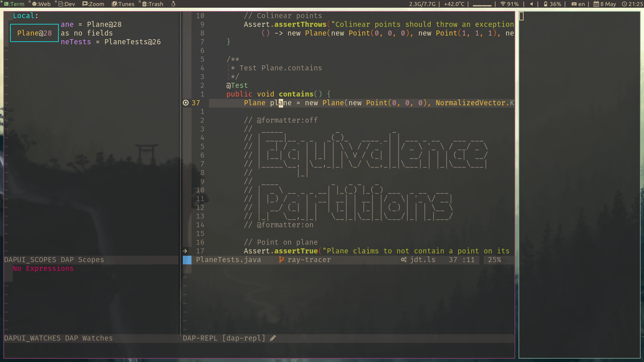Click the pencil icon next to DAP-REPL
The image size is (644, 362).
click(273, 338)
